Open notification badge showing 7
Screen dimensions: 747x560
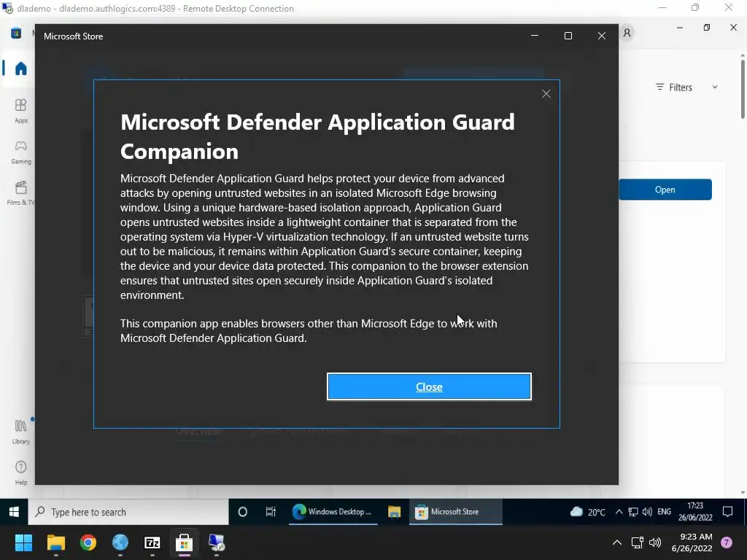click(x=727, y=542)
